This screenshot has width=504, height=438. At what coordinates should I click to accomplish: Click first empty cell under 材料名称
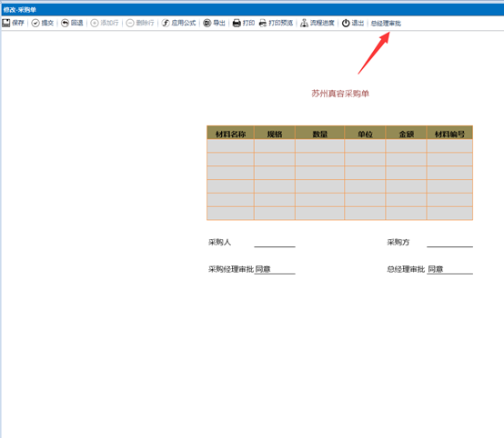(230, 145)
